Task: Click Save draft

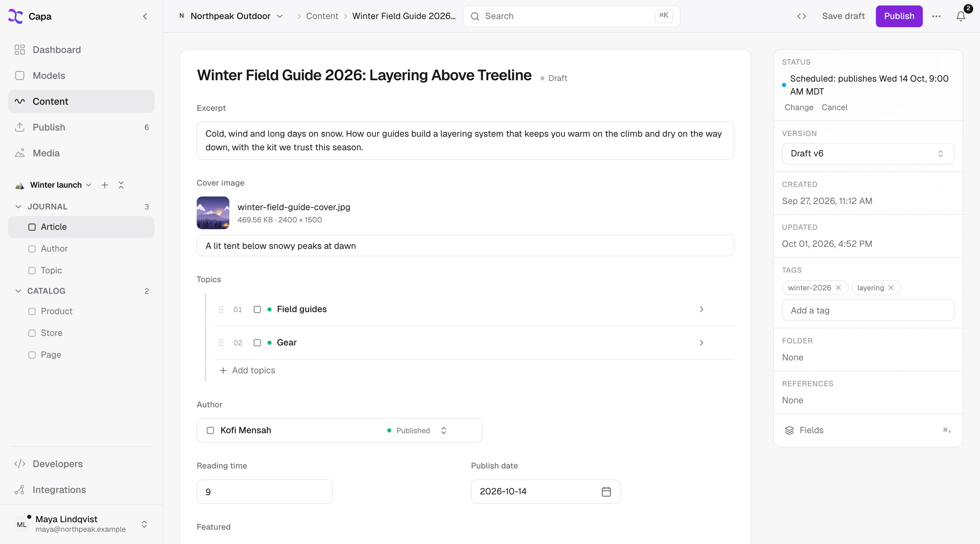Action: 843,16
